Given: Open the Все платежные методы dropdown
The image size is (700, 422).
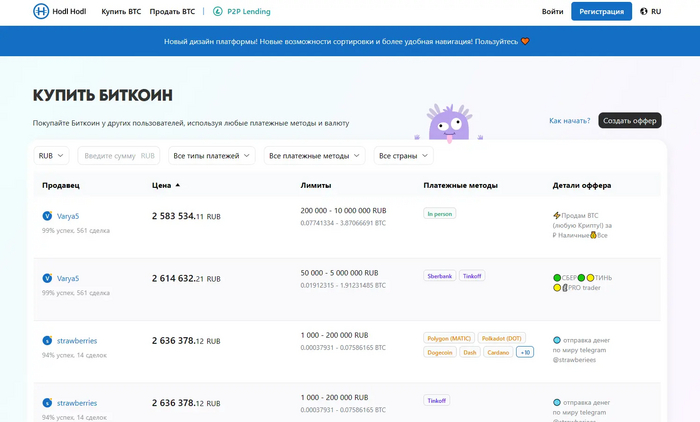Looking at the screenshot, I should click(x=314, y=155).
